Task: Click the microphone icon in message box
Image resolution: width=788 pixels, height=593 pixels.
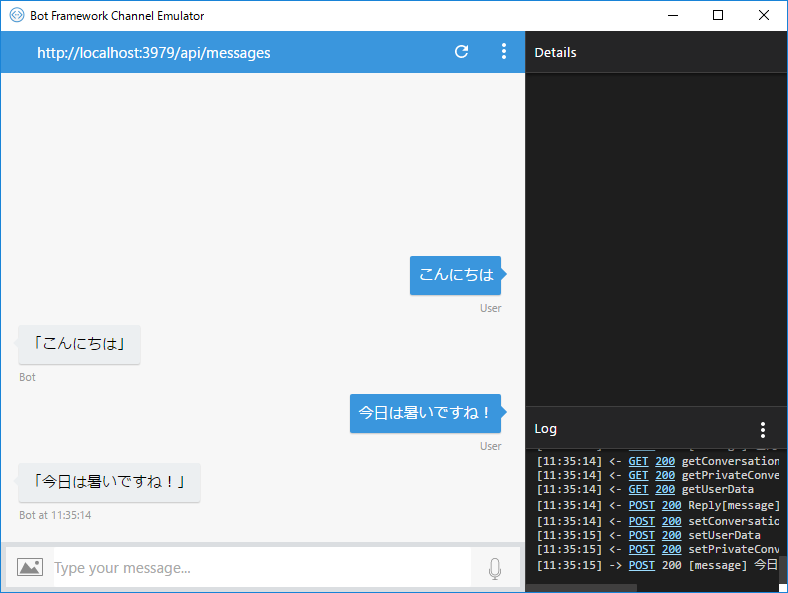Action: click(x=495, y=568)
